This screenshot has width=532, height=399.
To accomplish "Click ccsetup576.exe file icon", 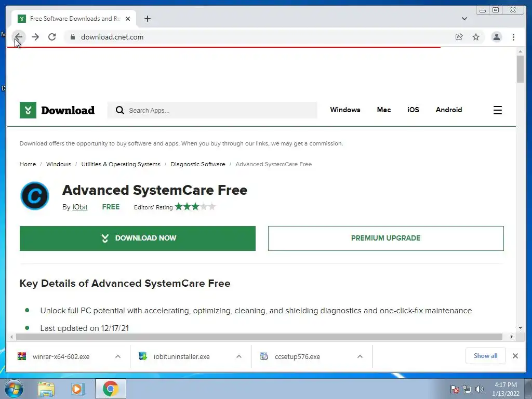I will (x=264, y=356).
